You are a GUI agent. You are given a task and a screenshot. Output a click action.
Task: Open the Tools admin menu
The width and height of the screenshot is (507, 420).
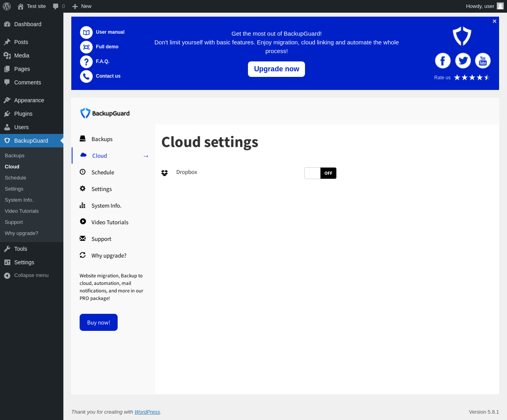click(x=32, y=249)
